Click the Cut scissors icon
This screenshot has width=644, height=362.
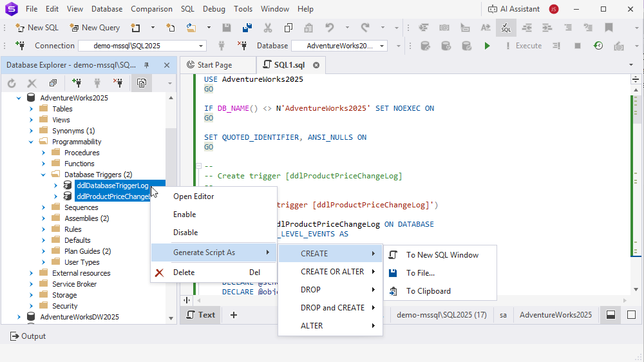click(268, 28)
